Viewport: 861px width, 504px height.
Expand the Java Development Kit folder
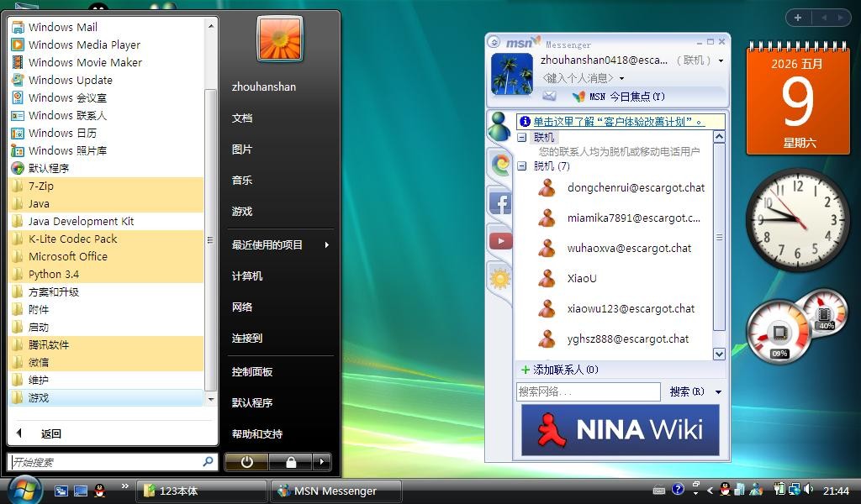pyautogui.click(x=107, y=221)
